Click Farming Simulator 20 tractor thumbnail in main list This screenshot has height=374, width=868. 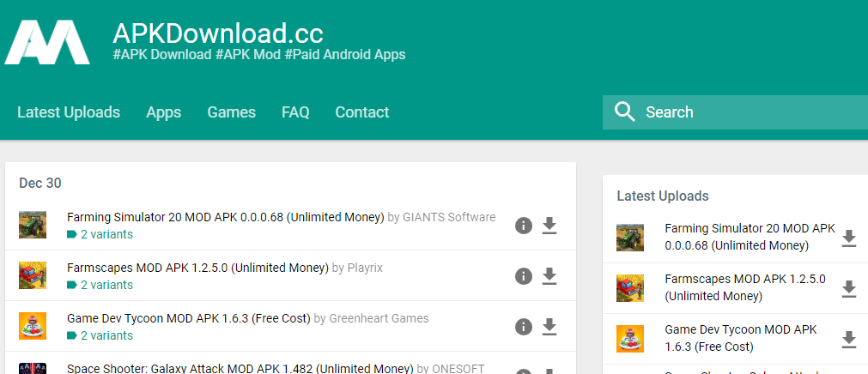[33, 225]
